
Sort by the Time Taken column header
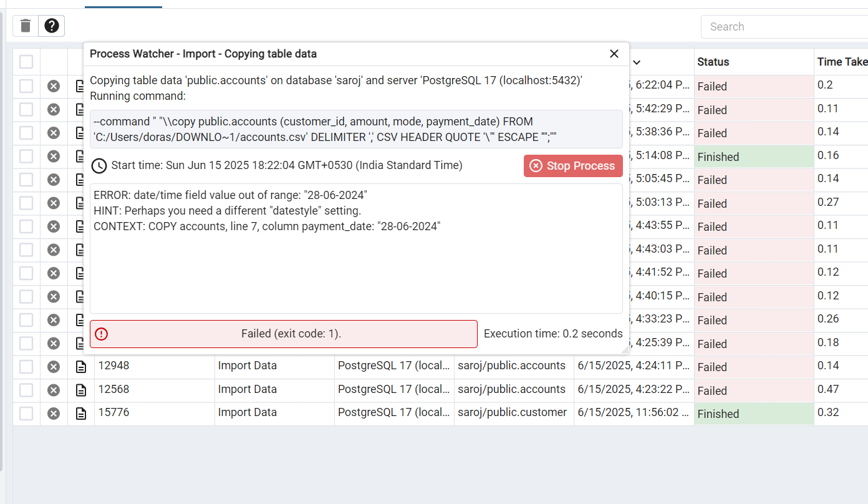click(x=842, y=62)
